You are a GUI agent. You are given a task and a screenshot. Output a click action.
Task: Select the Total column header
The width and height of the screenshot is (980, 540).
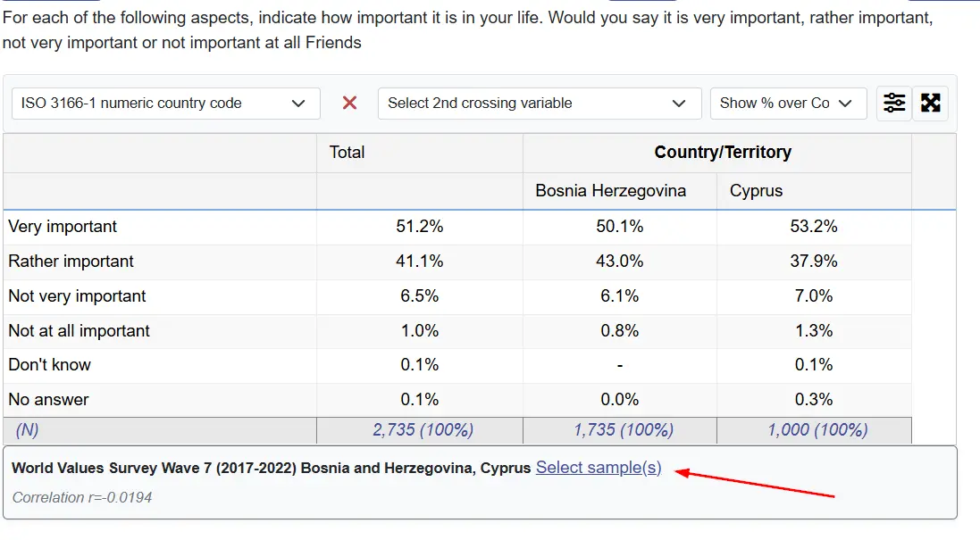coord(347,153)
